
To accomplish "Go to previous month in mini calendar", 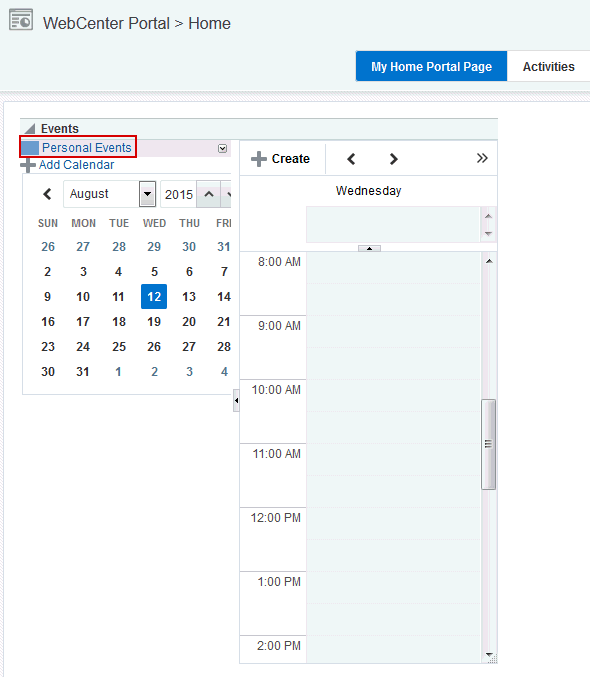I will pos(48,194).
